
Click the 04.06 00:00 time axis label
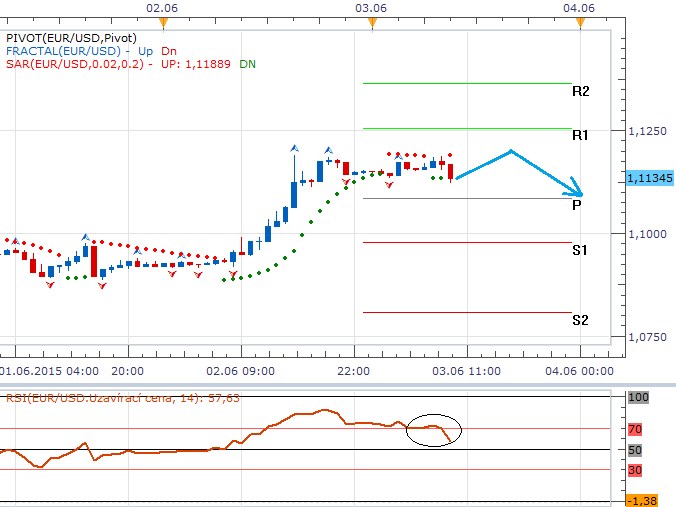coord(580,370)
